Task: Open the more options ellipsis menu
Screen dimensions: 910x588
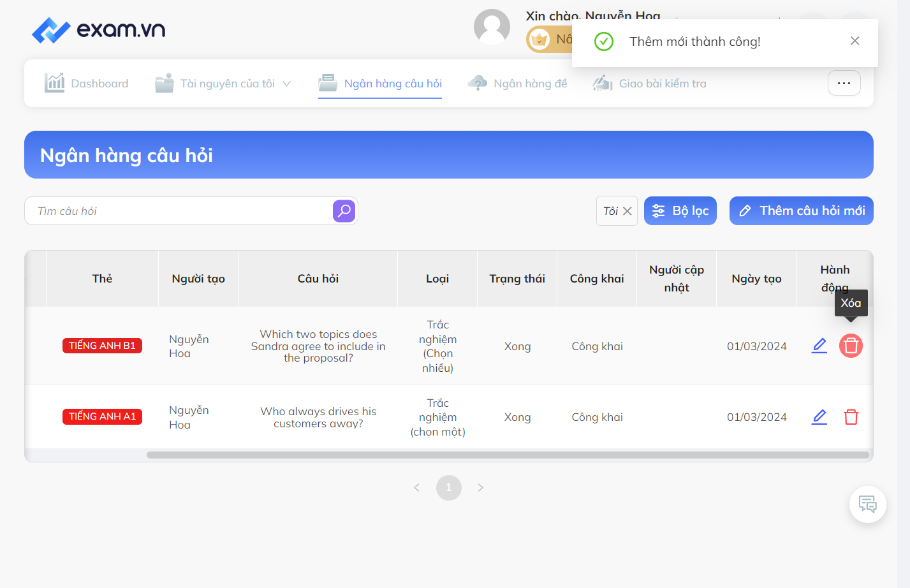Action: (844, 83)
